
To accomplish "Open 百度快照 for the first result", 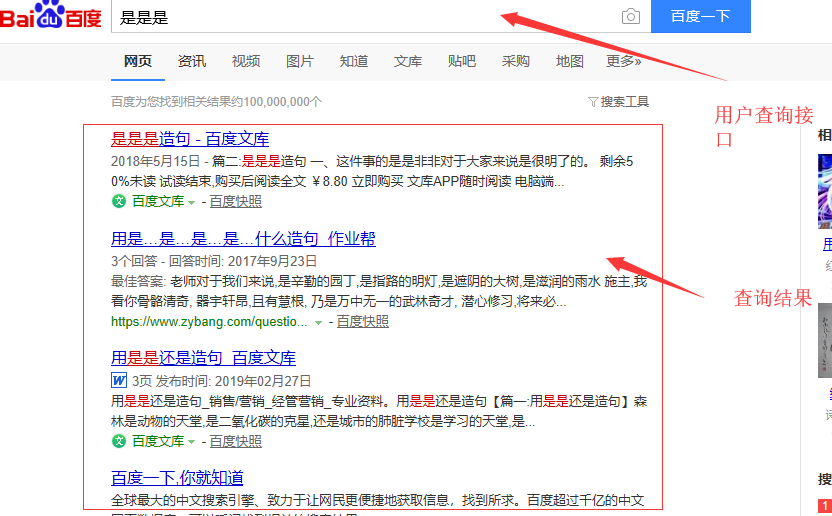I will coord(236,202).
